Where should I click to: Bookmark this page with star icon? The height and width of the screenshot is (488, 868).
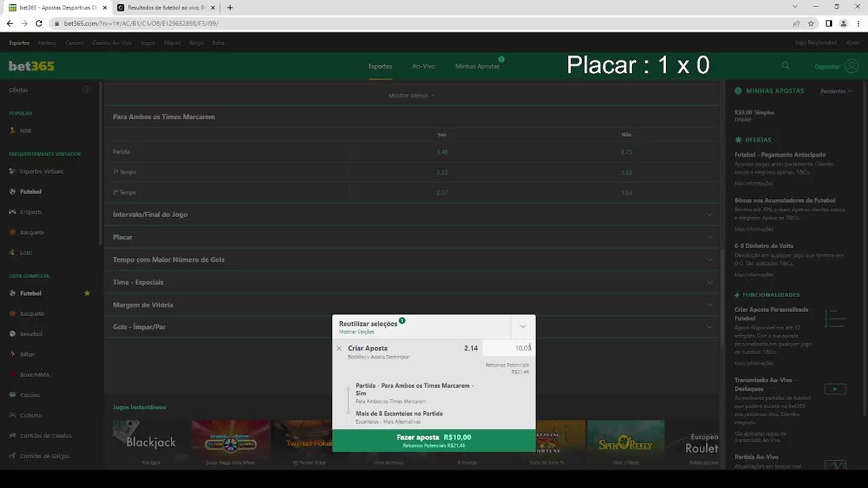click(x=810, y=23)
